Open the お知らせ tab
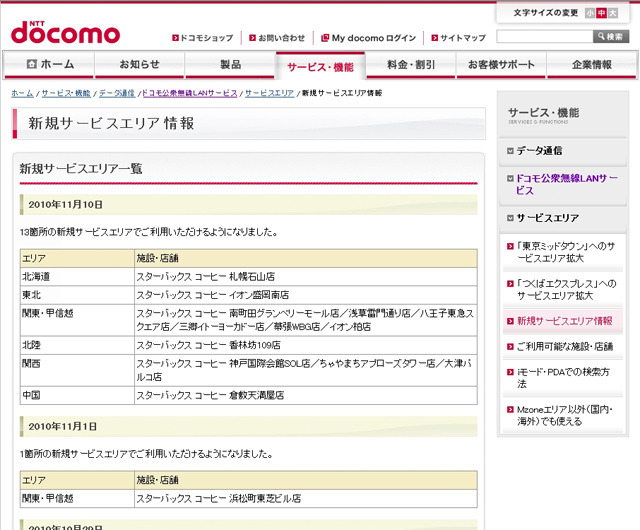 coord(139,65)
